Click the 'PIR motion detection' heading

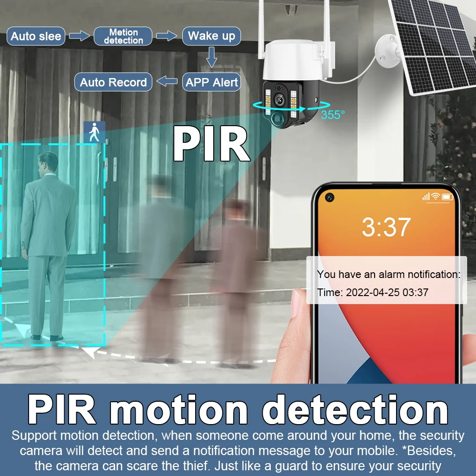click(238, 409)
